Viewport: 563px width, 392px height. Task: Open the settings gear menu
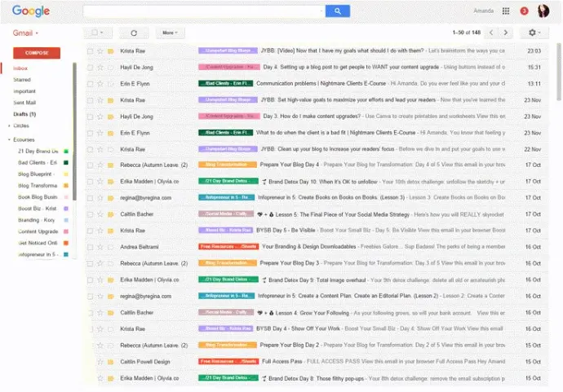click(534, 33)
